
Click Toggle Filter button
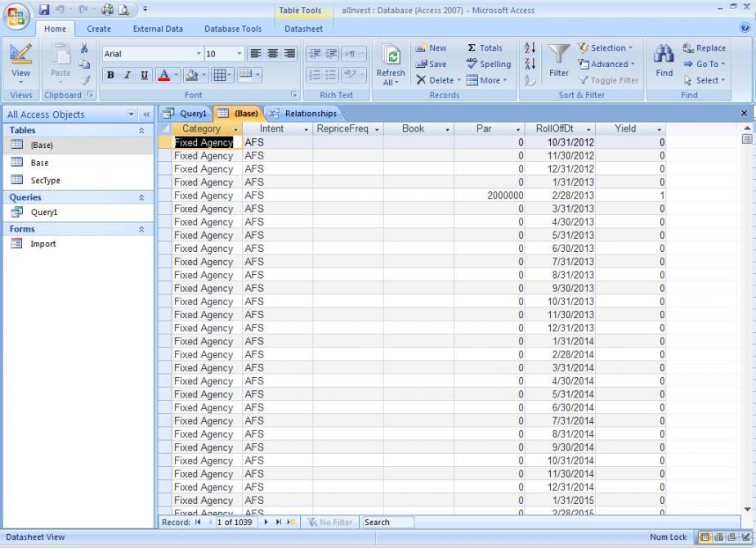point(608,80)
